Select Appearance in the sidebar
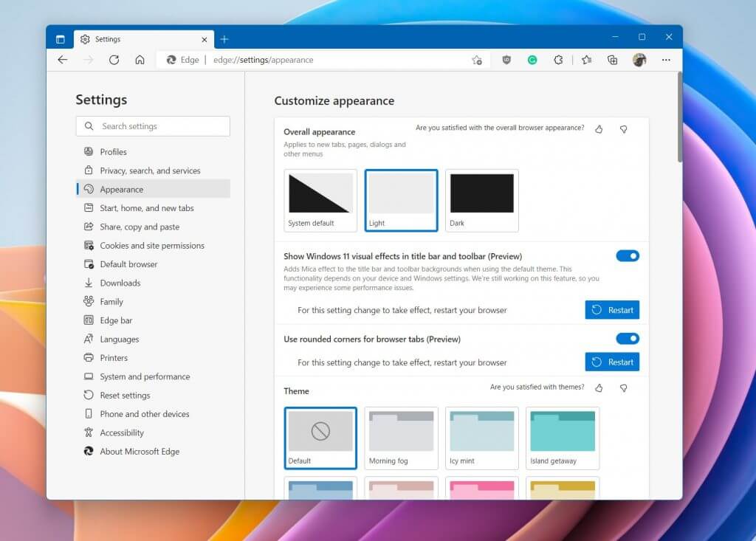 154,189
